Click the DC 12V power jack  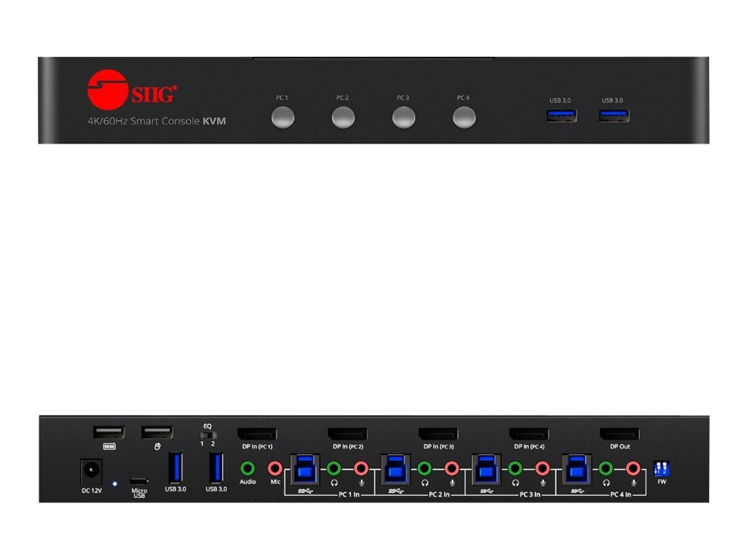91,472
